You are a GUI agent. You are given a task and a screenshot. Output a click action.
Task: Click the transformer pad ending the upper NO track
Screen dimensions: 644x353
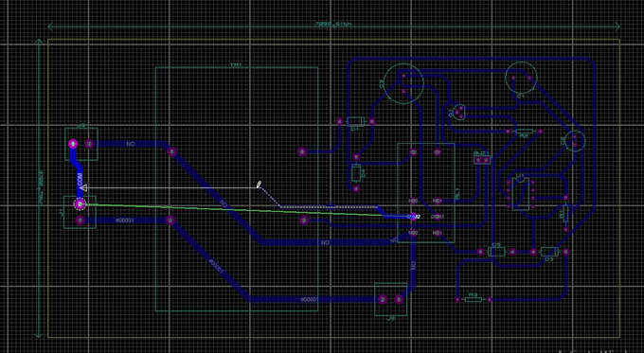171,152
